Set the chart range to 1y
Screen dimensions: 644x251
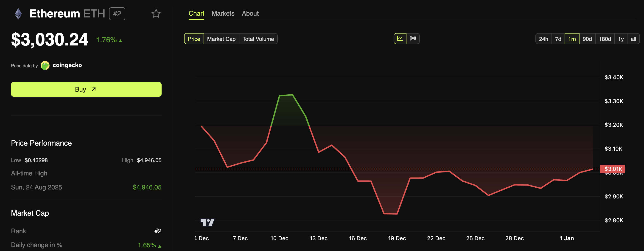[621, 39]
